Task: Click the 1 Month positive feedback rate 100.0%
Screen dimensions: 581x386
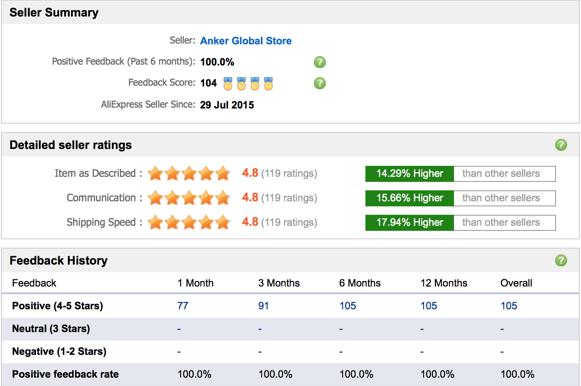Action: coord(195,374)
